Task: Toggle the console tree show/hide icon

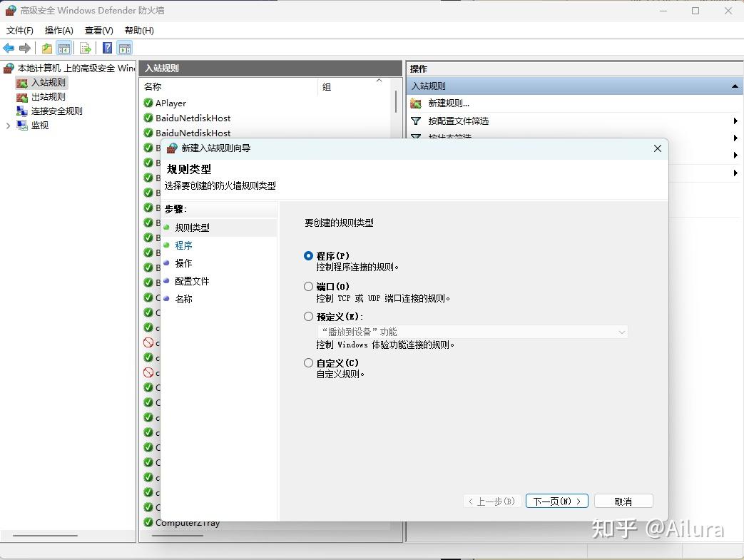Action: (x=64, y=48)
